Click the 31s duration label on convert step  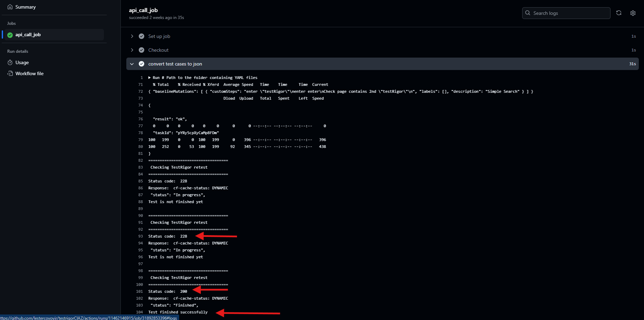[632, 64]
